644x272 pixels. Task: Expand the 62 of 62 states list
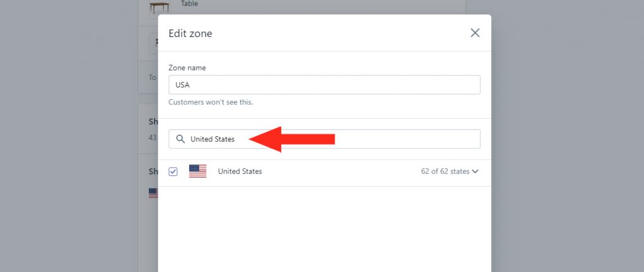point(449,171)
